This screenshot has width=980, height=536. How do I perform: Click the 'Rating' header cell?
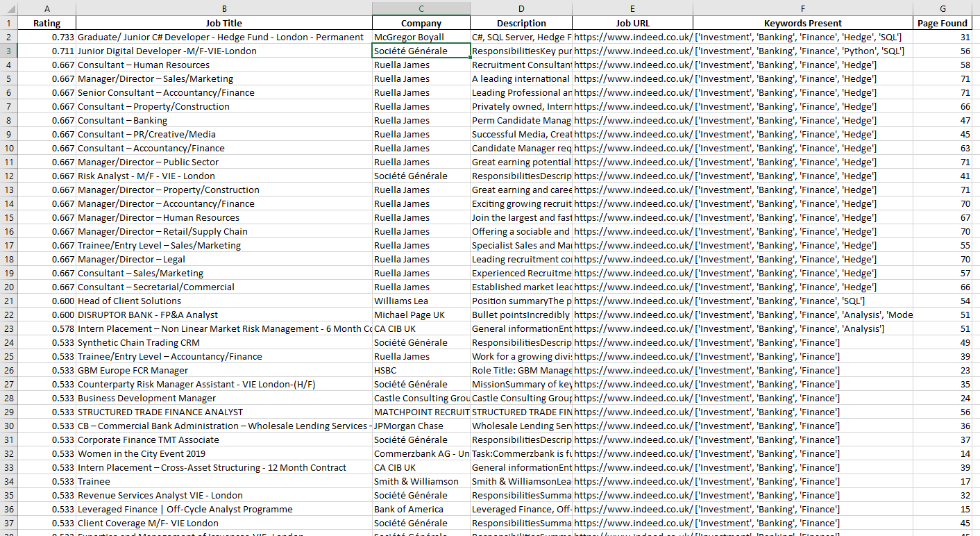pyautogui.click(x=47, y=23)
